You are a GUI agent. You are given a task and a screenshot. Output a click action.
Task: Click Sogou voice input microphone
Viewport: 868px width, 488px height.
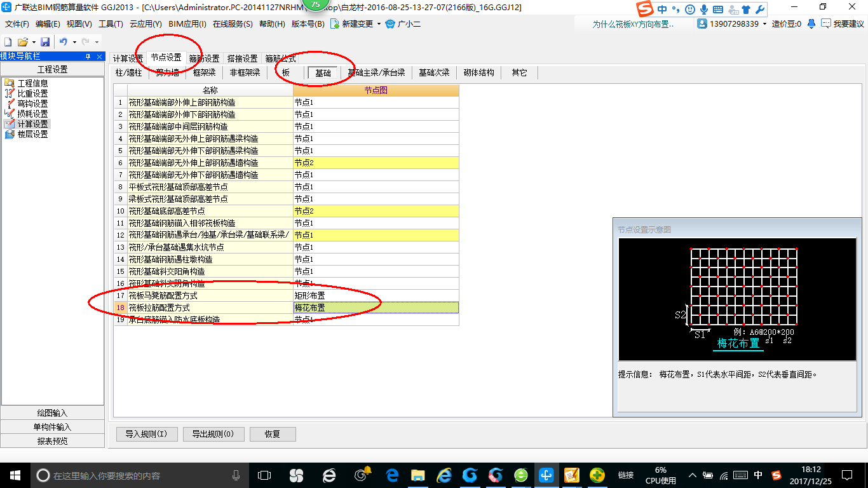tap(704, 9)
